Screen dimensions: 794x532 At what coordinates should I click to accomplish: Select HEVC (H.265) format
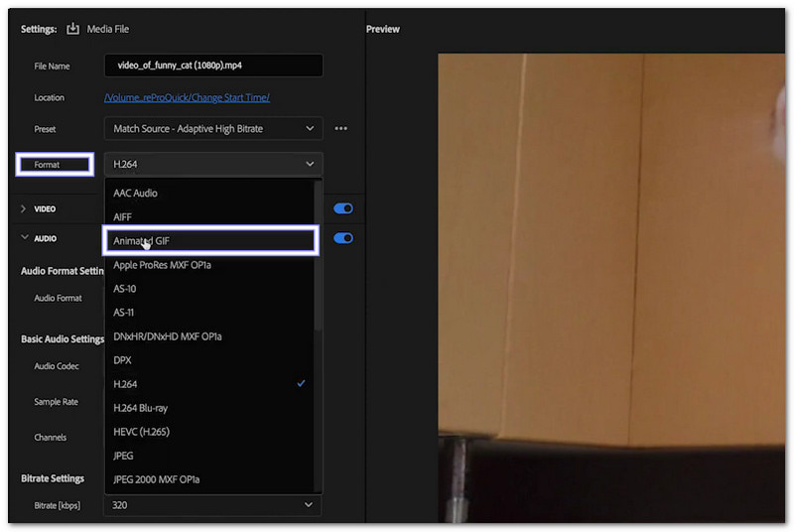(x=143, y=432)
